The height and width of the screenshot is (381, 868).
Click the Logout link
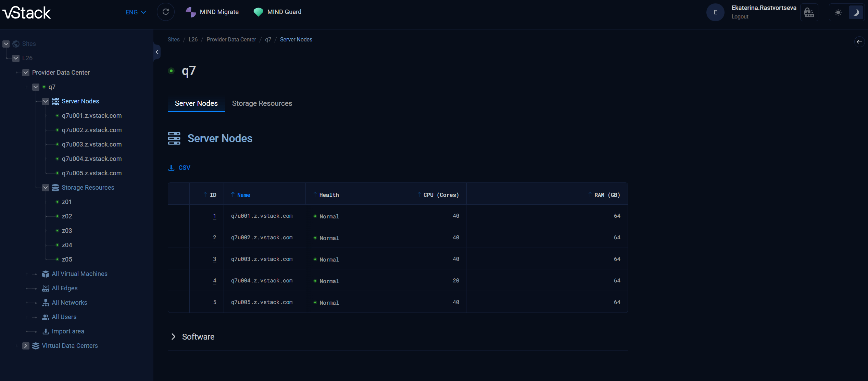(x=740, y=17)
